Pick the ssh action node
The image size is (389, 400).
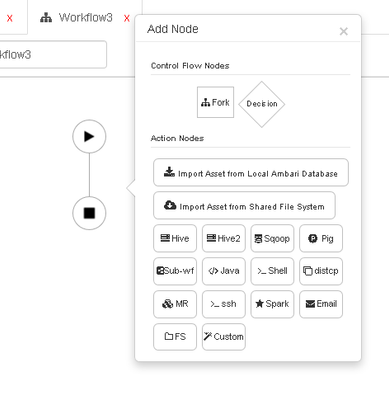[x=224, y=304]
